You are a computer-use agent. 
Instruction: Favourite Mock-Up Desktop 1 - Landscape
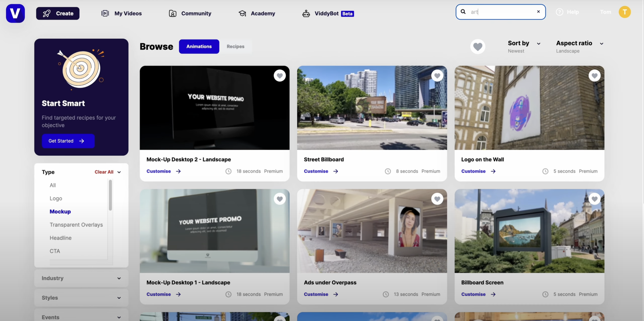click(280, 199)
